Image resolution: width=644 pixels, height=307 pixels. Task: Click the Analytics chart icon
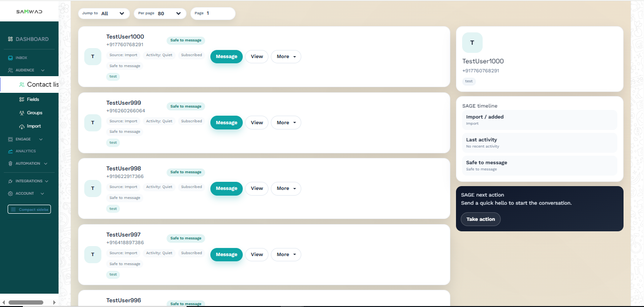tap(10, 151)
